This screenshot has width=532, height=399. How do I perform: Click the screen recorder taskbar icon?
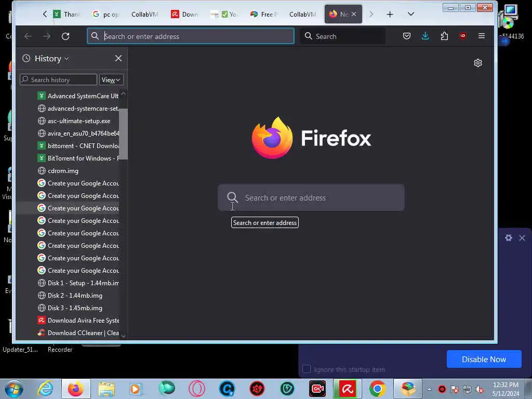click(317, 389)
